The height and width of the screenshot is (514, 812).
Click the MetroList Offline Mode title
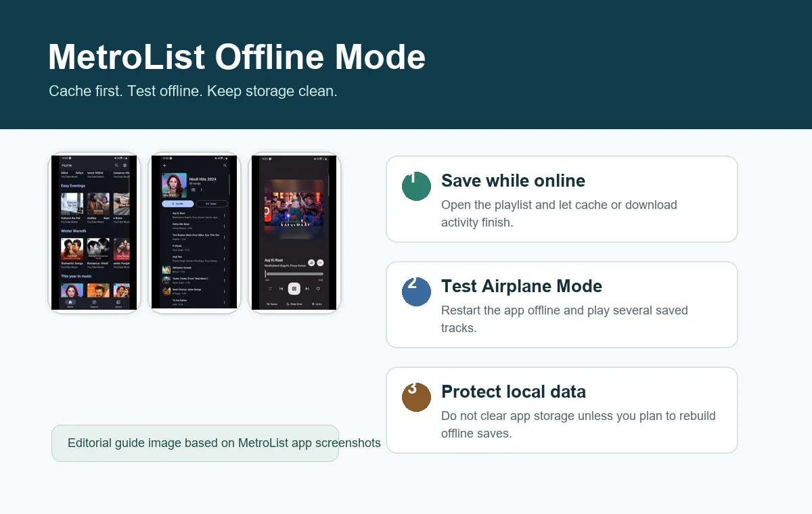tap(237, 57)
